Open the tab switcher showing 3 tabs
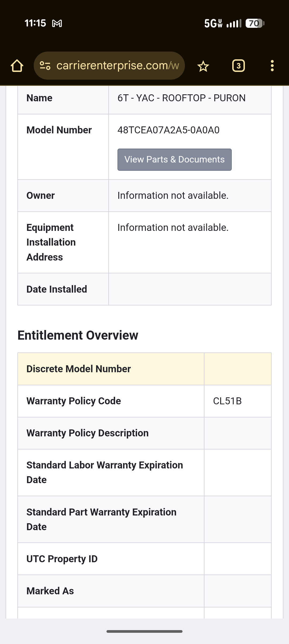Viewport: 289px width, 644px height. (x=238, y=66)
